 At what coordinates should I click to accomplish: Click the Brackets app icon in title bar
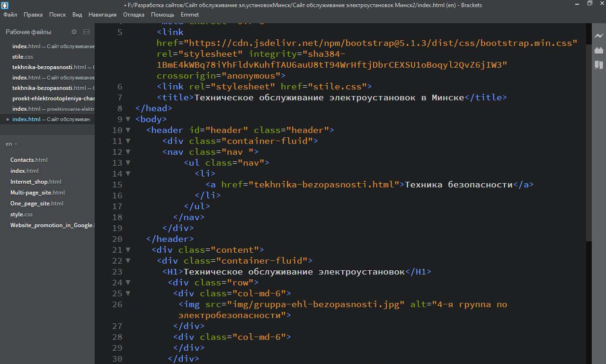point(5,5)
